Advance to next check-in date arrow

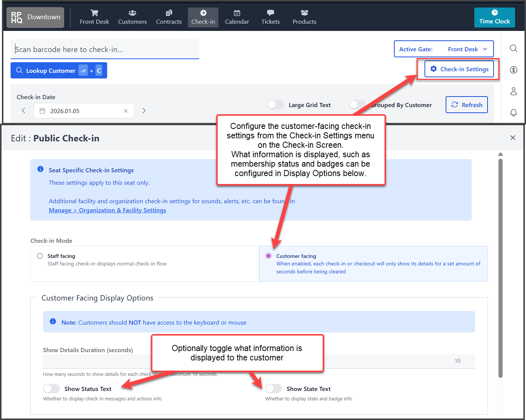pyautogui.click(x=144, y=110)
